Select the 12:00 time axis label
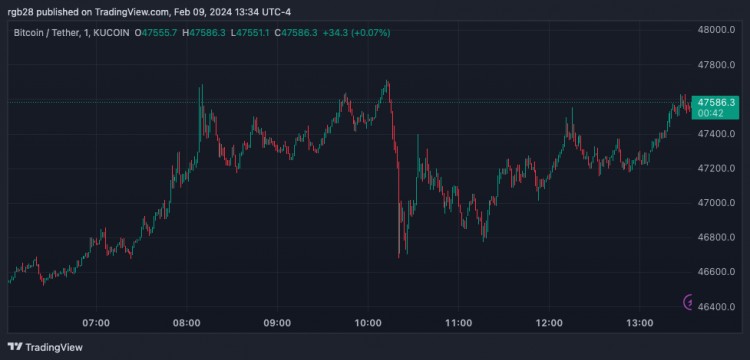This screenshot has height=360, width=750. [x=549, y=323]
